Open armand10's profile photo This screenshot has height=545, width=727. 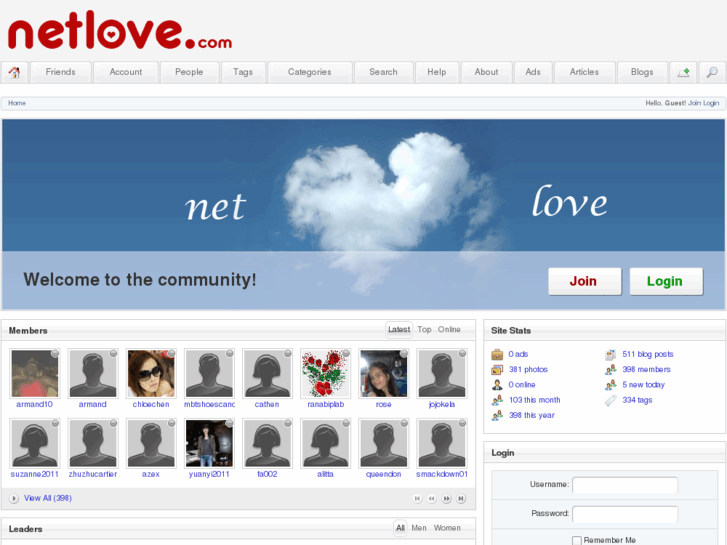[x=35, y=373]
